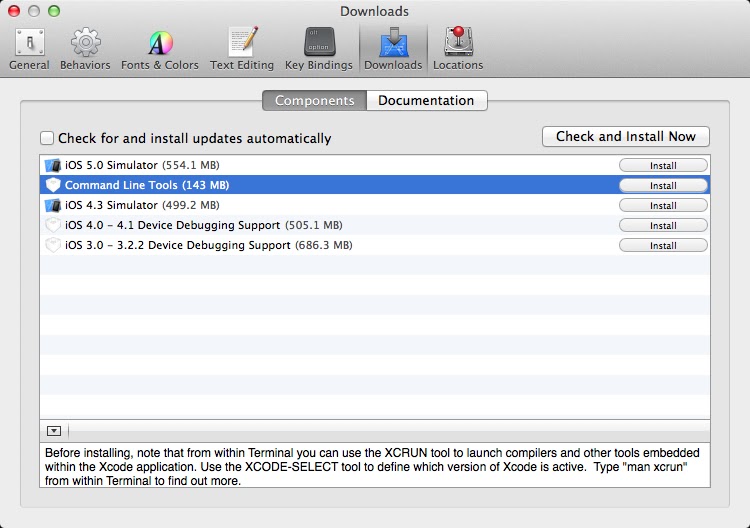
Task: Select the Command Line Tools (143 MB) text
Action: [147, 185]
